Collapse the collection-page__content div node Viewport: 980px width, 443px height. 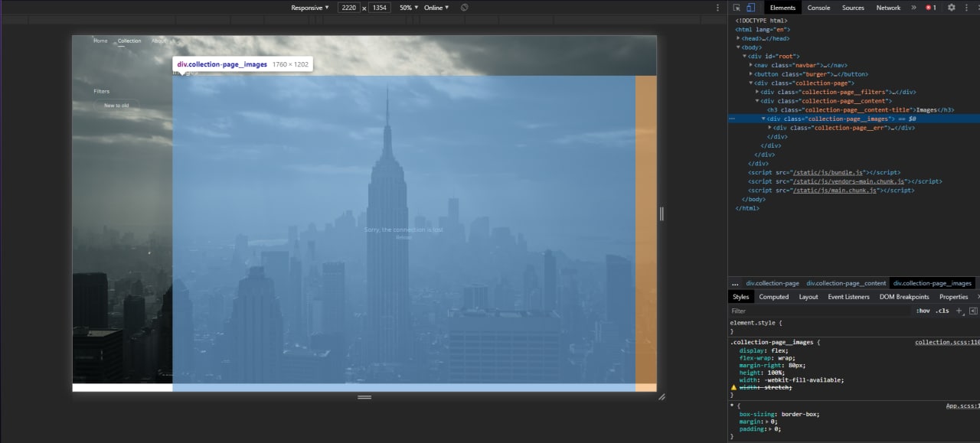click(x=757, y=101)
